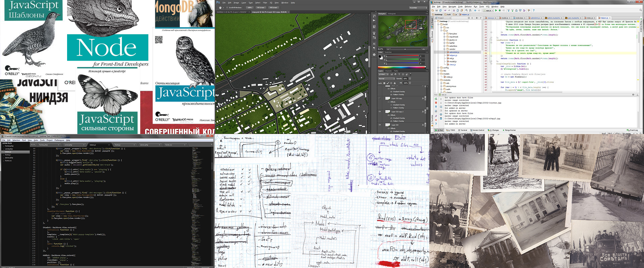Open the Normal blend mode dropdown in Layers

(x=387, y=79)
